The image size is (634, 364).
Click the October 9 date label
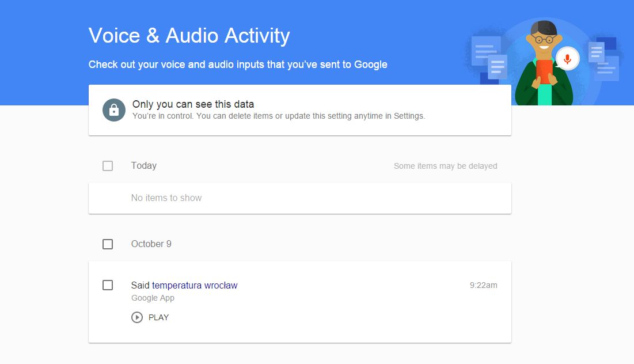click(151, 244)
